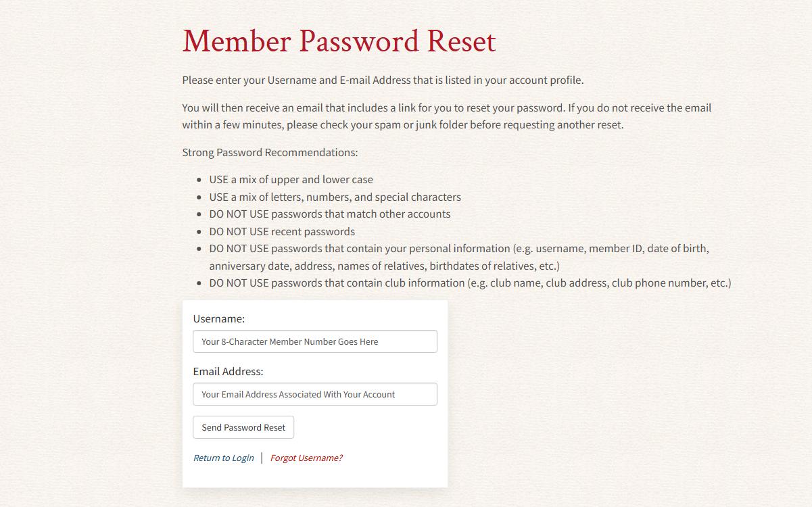Click the Strong Password Recommendations subheading
Screen dimensions: 812x507
coord(270,152)
